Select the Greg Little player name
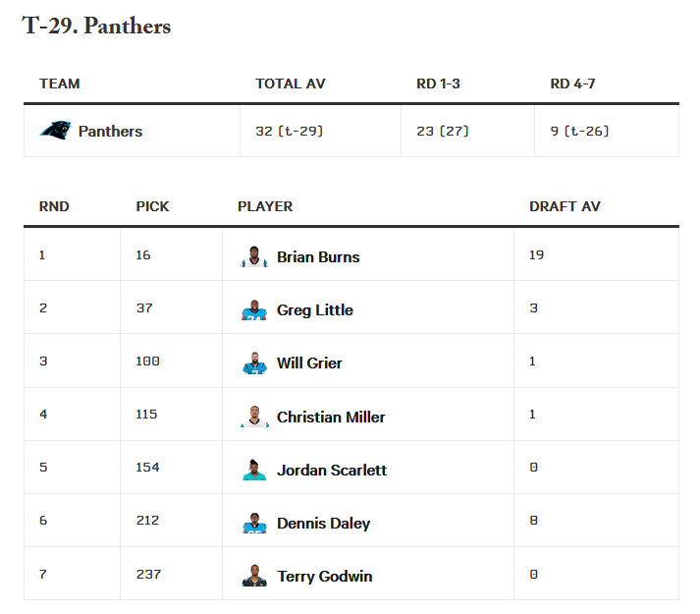 [314, 309]
